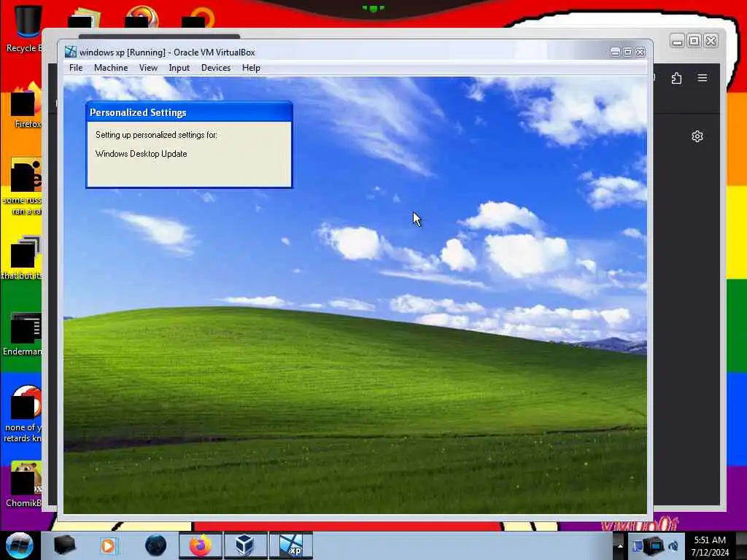Open Firefox extensions puzzle icon
The width and height of the screenshot is (747, 560).
tap(676, 78)
